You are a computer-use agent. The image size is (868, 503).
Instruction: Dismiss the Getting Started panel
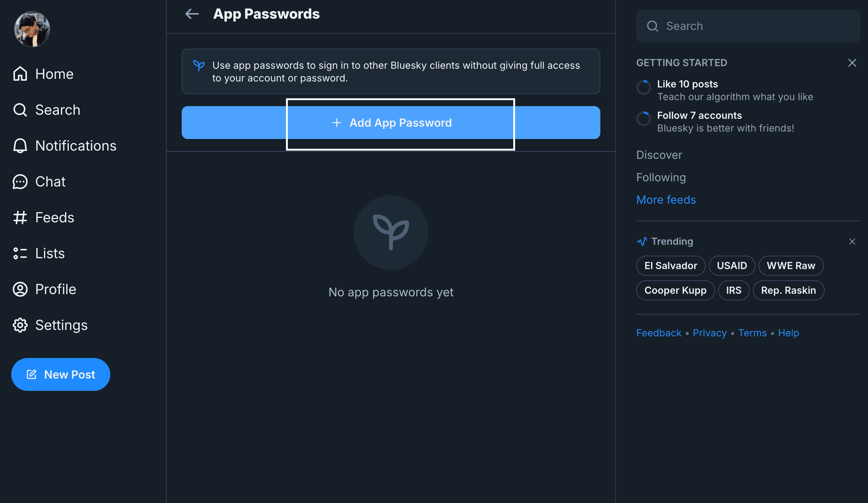(x=852, y=63)
